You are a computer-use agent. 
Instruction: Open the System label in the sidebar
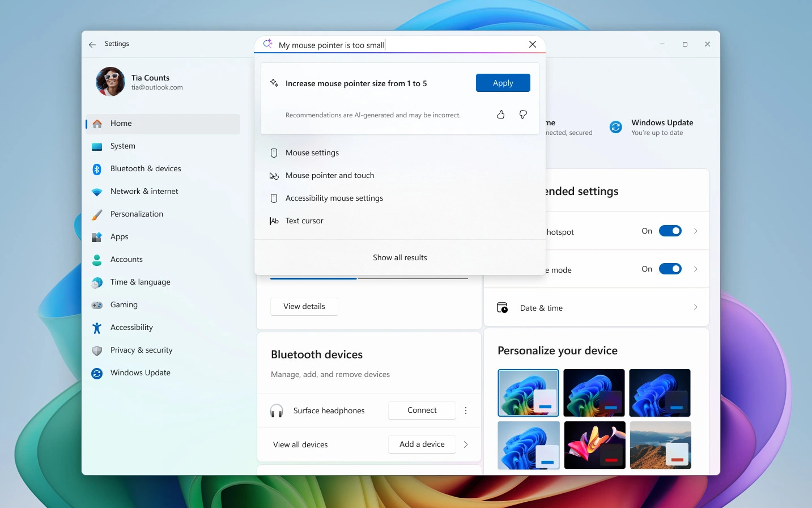123,146
